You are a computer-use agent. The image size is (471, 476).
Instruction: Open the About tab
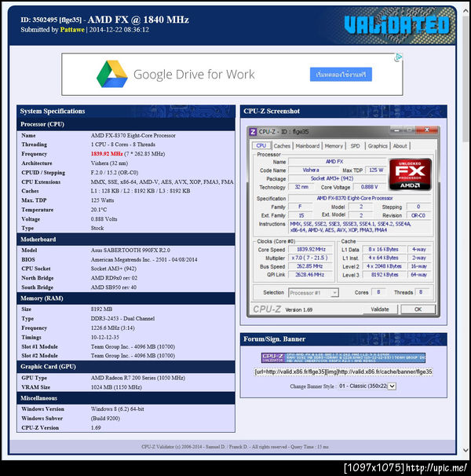[x=400, y=146]
